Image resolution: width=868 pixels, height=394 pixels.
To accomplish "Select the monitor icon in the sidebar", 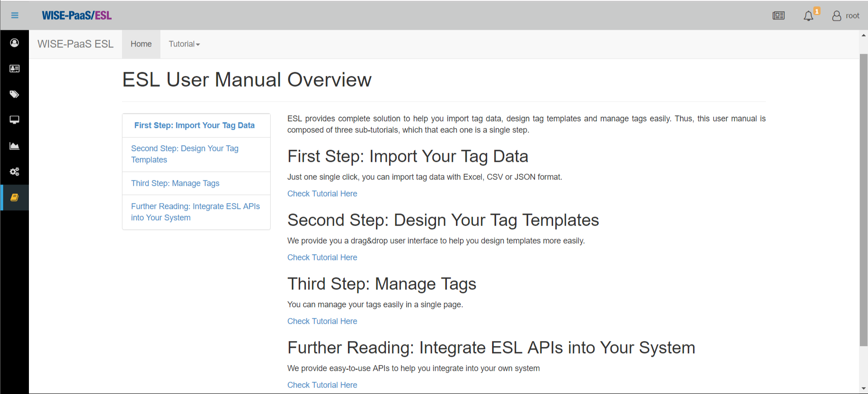I will (14, 120).
